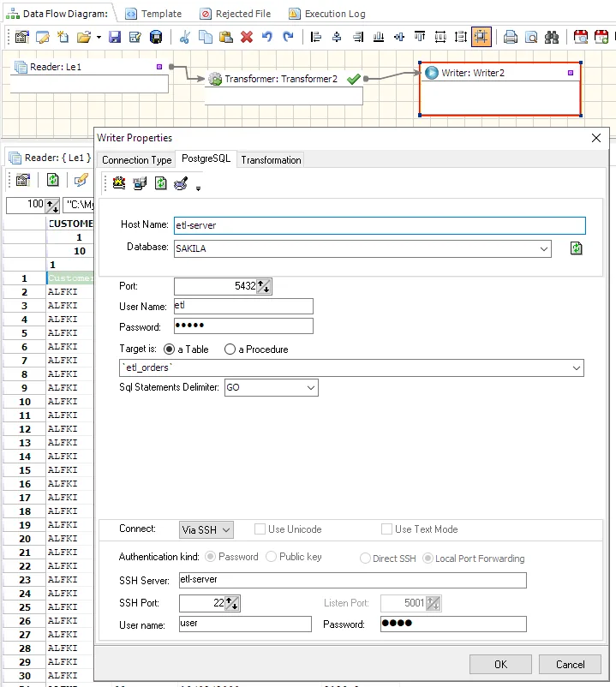
Task: Search with the binoculars icon
Action: [x=552, y=37]
